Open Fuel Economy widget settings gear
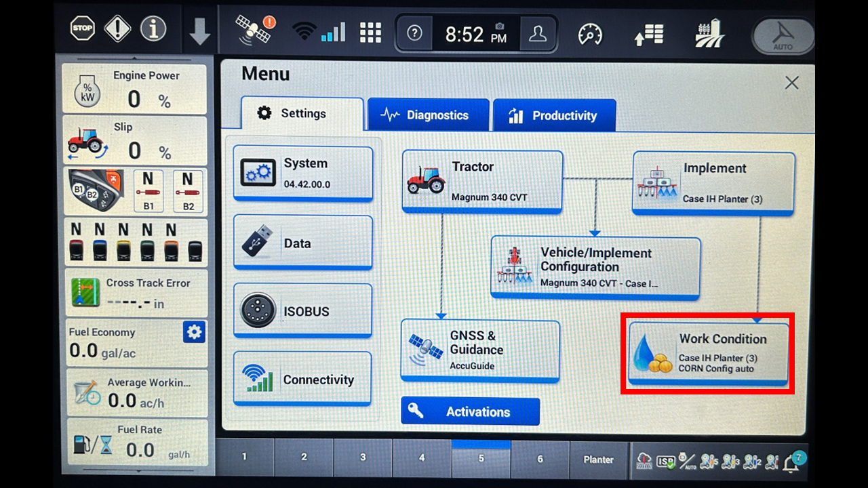Screen dimensions: 868x488 [194, 332]
